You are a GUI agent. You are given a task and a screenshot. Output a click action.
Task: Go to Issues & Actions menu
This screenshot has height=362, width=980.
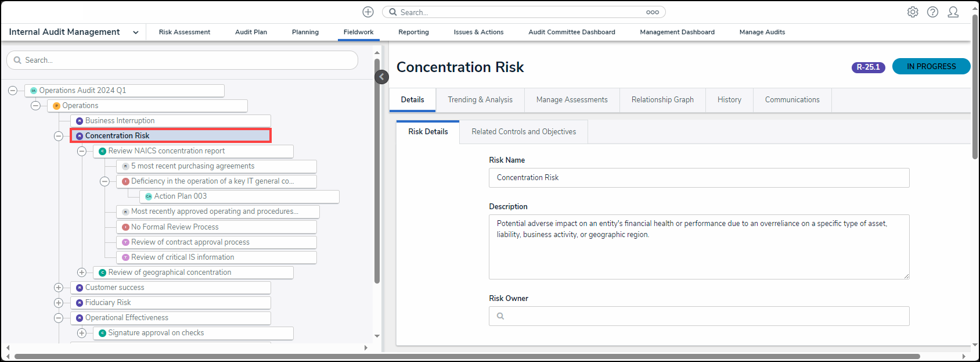click(x=478, y=33)
